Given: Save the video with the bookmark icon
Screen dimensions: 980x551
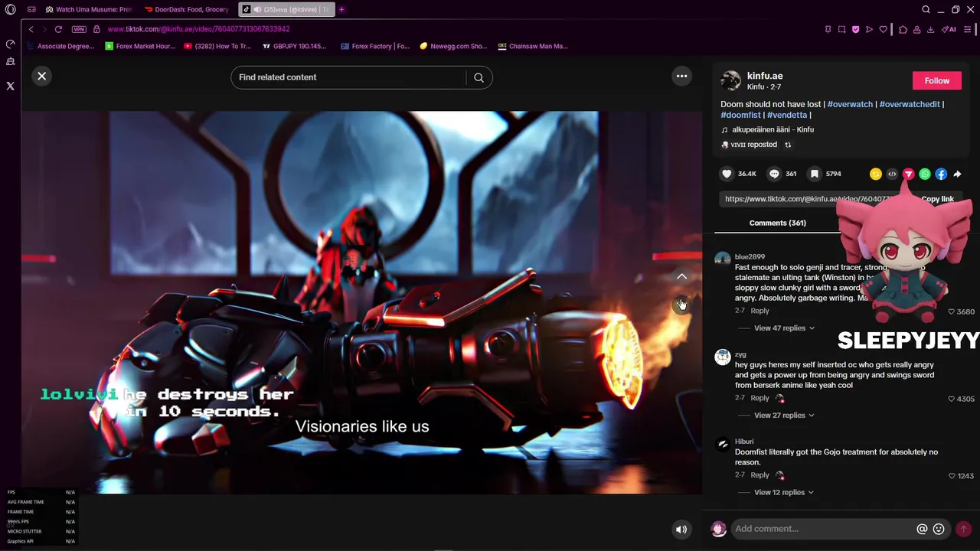Looking at the screenshot, I should tap(815, 174).
